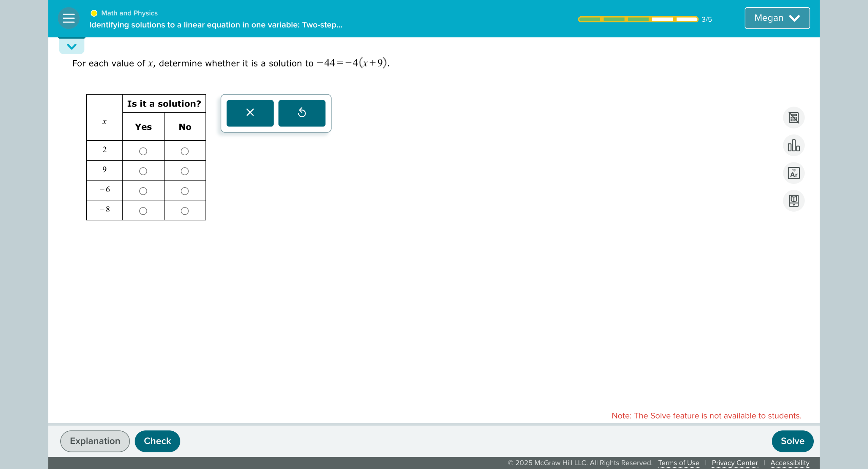Open the textbook dictionary tool
The width and height of the screenshot is (868, 469).
(x=793, y=201)
